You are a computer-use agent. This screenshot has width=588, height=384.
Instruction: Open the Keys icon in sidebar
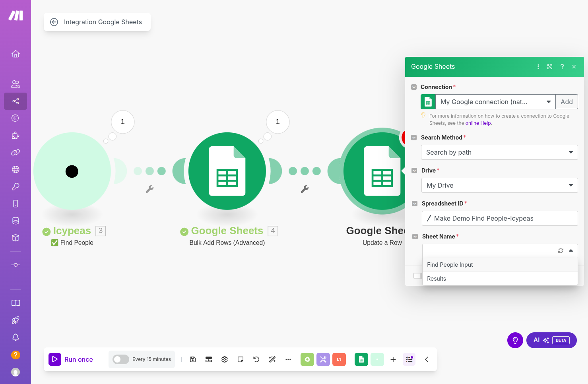pyautogui.click(x=16, y=186)
